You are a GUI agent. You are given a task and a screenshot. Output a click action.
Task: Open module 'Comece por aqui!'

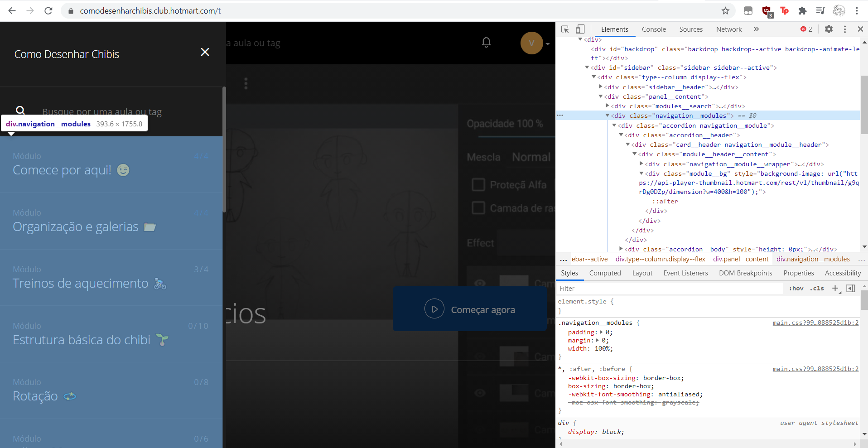[x=111, y=164]
